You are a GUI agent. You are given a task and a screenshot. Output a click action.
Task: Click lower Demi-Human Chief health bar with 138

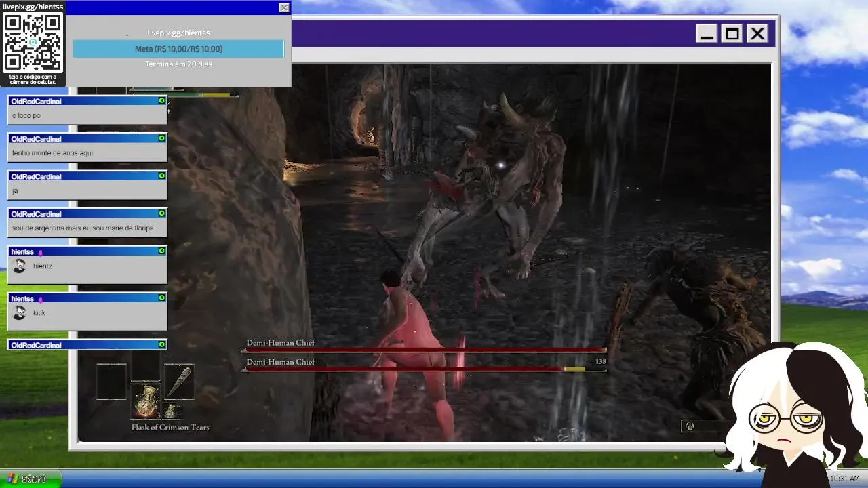pyautogui.click(x=424, y=369)
